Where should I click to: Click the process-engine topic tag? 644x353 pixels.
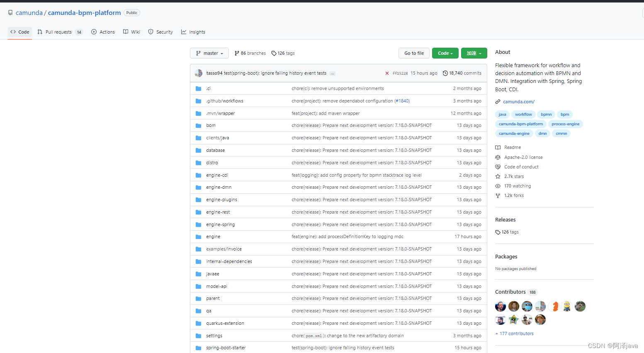click(566, 124)
